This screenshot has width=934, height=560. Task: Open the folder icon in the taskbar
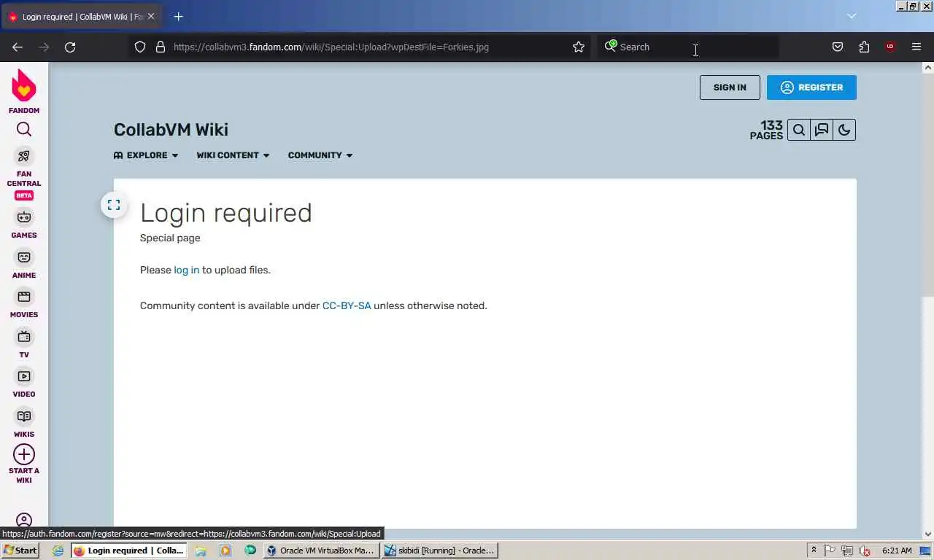[x=201, y=551]
